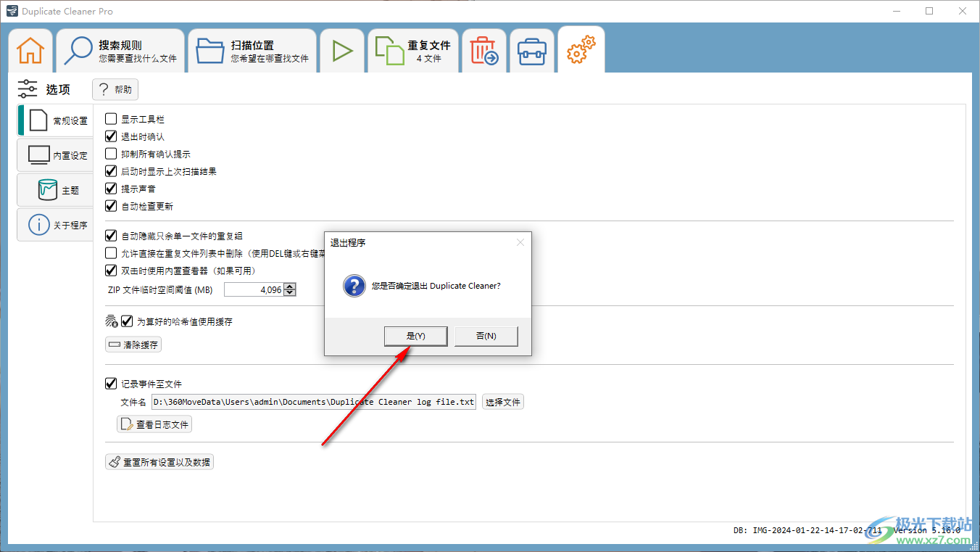The width and height of the screenshot is (980, 552).
Task: Open the toolbox briefcase icon tab
Action: pyautogui.click(x=532, y=51)
